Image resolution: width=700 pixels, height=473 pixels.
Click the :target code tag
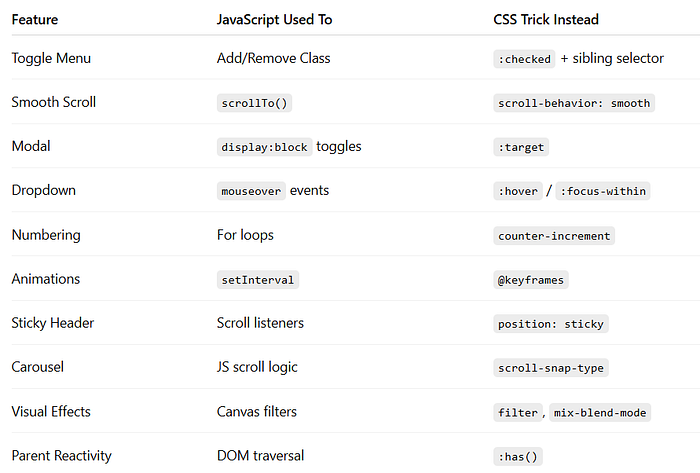click(521, 147)
